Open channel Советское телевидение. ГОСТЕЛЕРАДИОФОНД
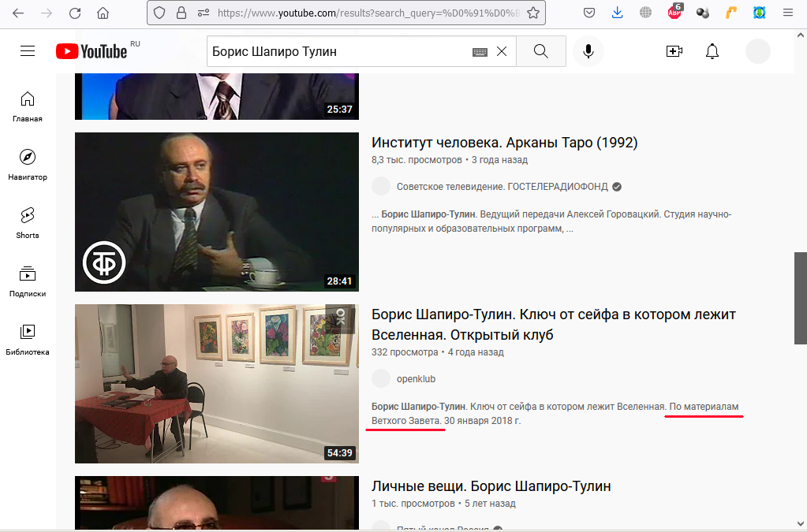This screenshot has width=807, height=532. (503, 187)
